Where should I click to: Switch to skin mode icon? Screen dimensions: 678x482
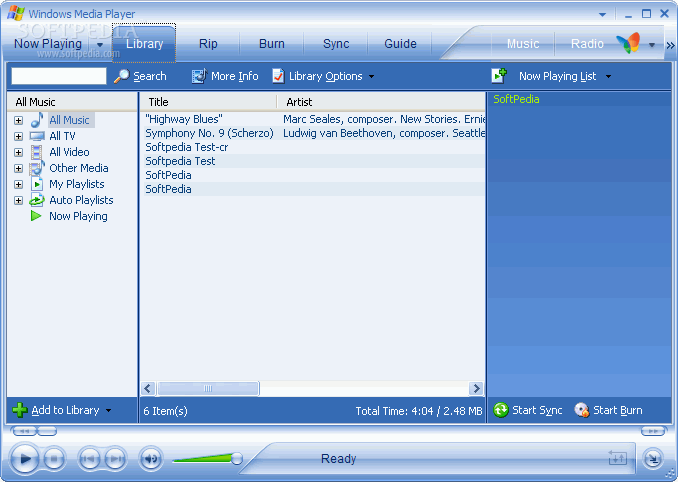pos(653,459)
